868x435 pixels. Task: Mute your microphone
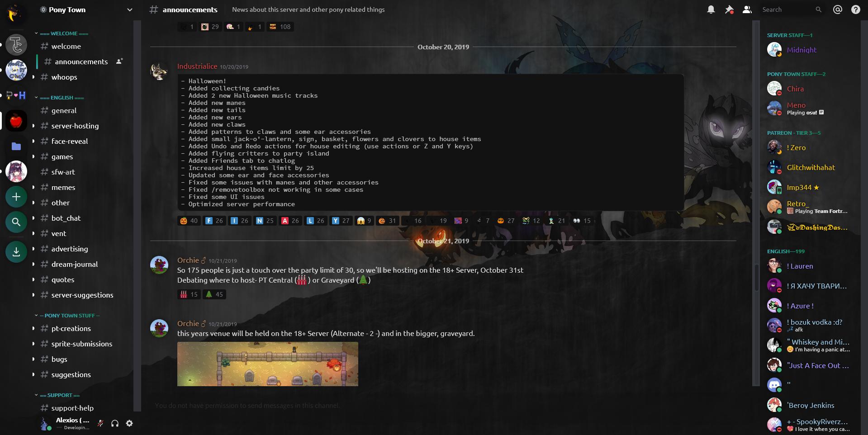[100, 423]
